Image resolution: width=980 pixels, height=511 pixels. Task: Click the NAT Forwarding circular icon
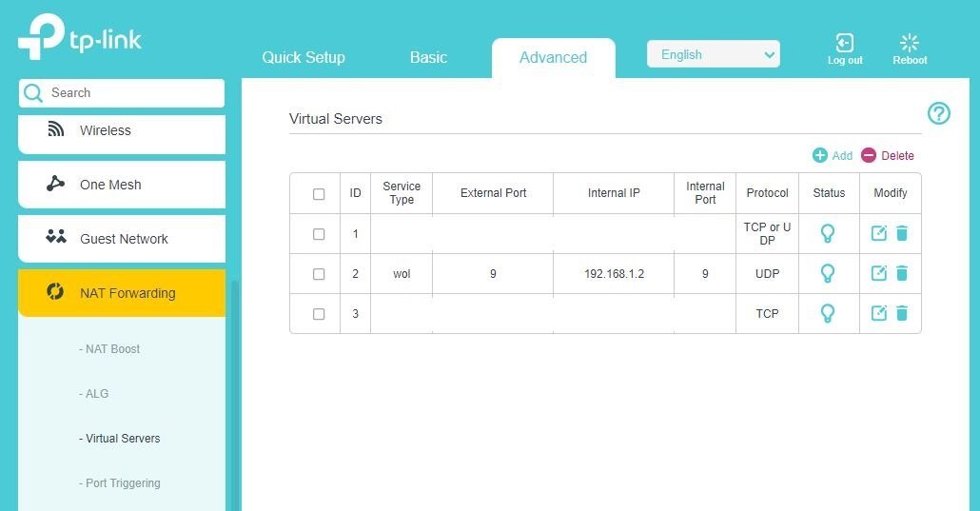pyautogui.click(x=55, y=291)
